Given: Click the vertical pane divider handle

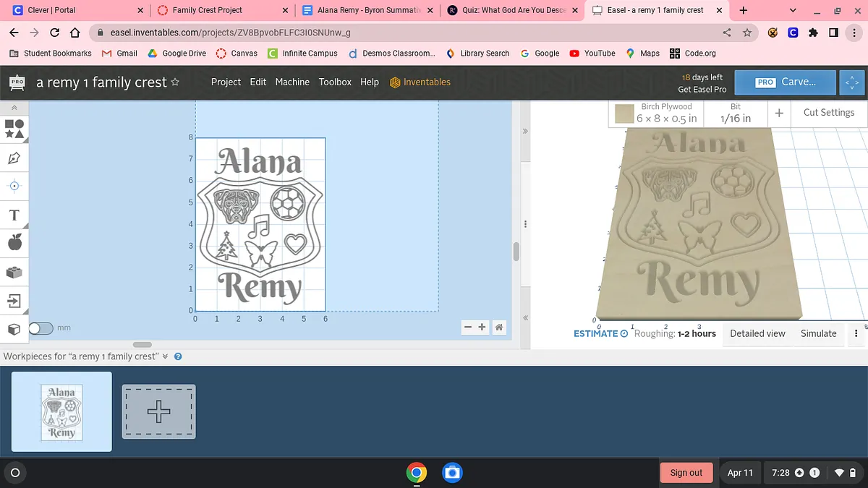Looking at the screenshot, I should (x=526, y=224).
